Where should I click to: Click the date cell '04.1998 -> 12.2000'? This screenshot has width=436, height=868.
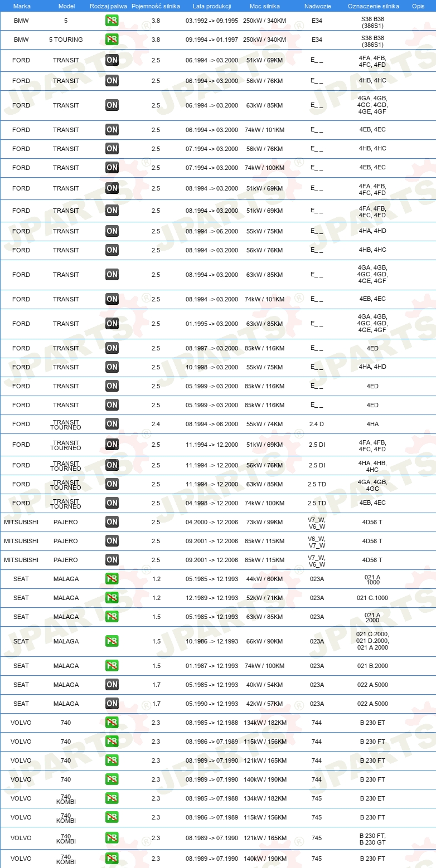(x=212, y=503)
